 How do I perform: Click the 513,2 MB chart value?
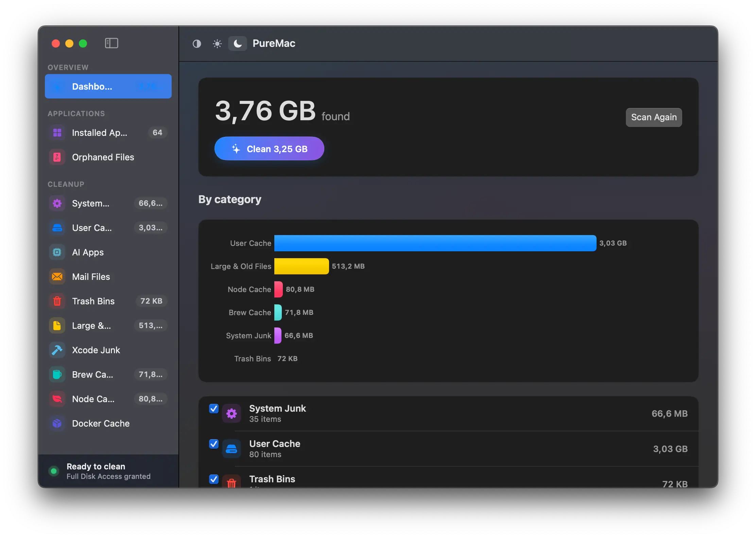point(348,266)
